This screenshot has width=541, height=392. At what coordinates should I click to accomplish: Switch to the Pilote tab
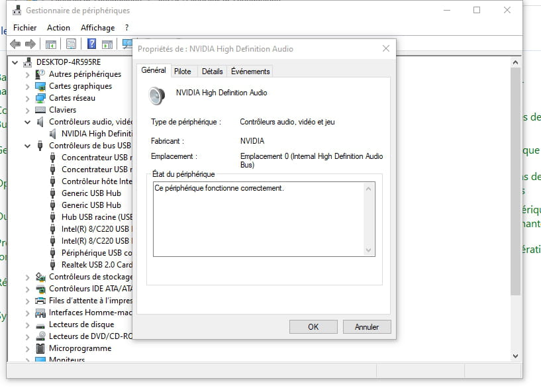point(183,72)
